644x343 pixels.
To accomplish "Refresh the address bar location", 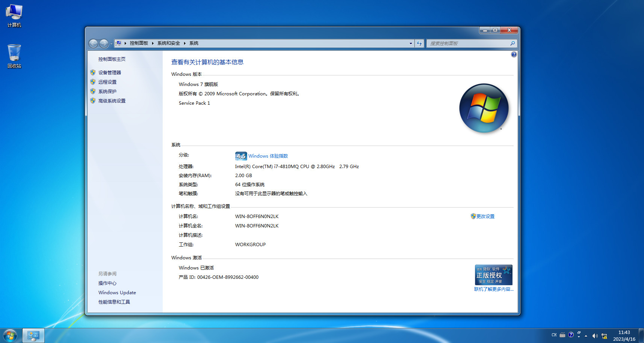I will click(x=419, y=44).
